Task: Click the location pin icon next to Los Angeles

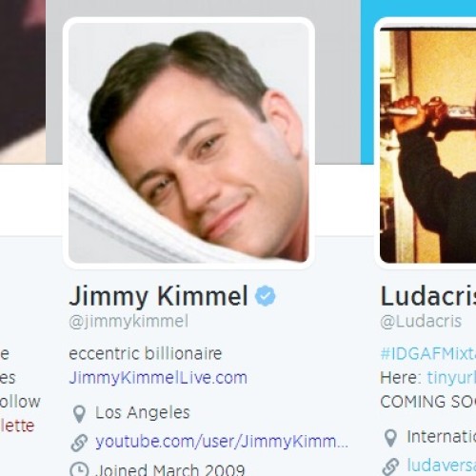Action: point(79,414)
